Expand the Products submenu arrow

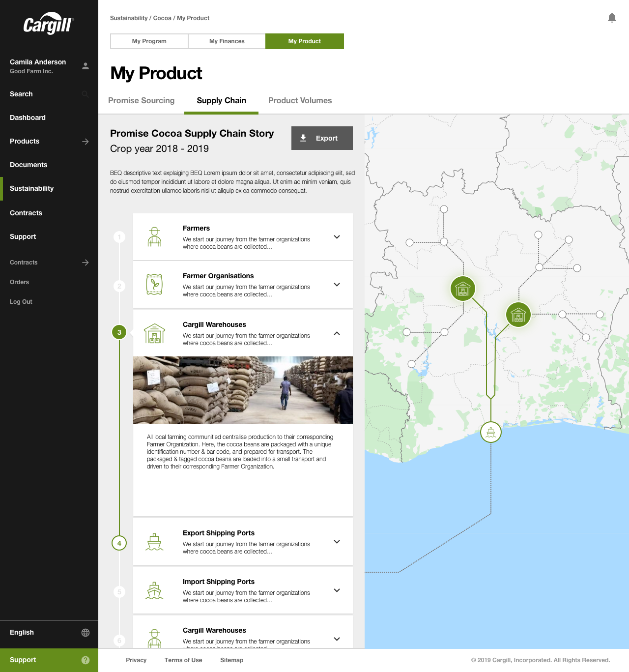coord(86,142)
